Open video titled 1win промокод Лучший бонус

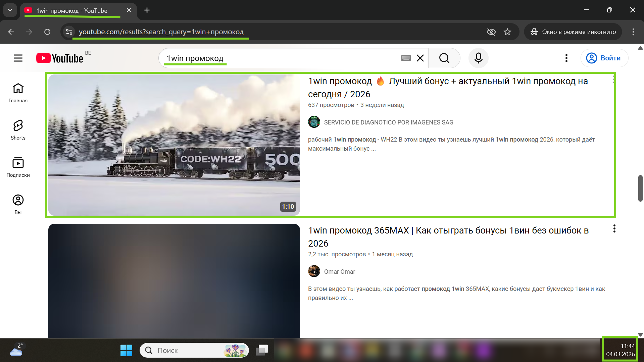coord(448,88)
